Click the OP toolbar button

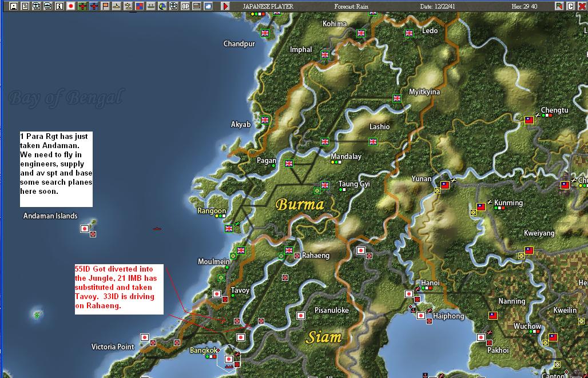pyautogui.click(x=185, y=6)
